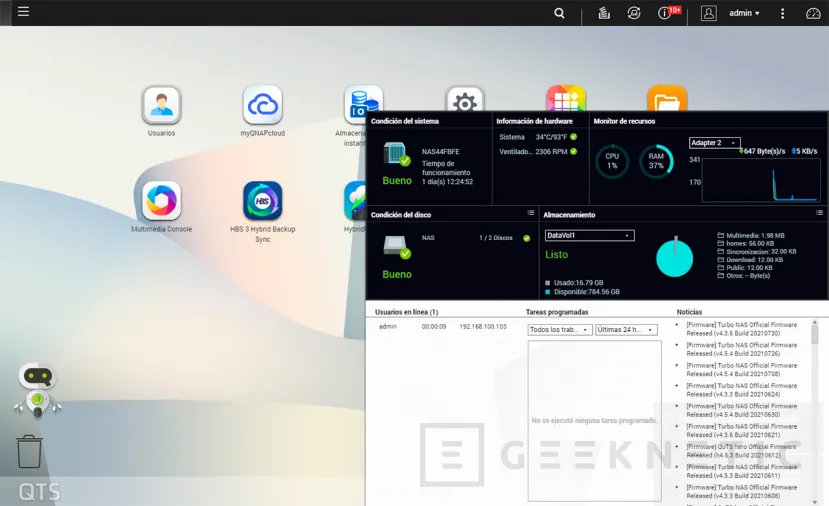Open firmware news v4.5.4 Build 20210708

click(741, 370)
